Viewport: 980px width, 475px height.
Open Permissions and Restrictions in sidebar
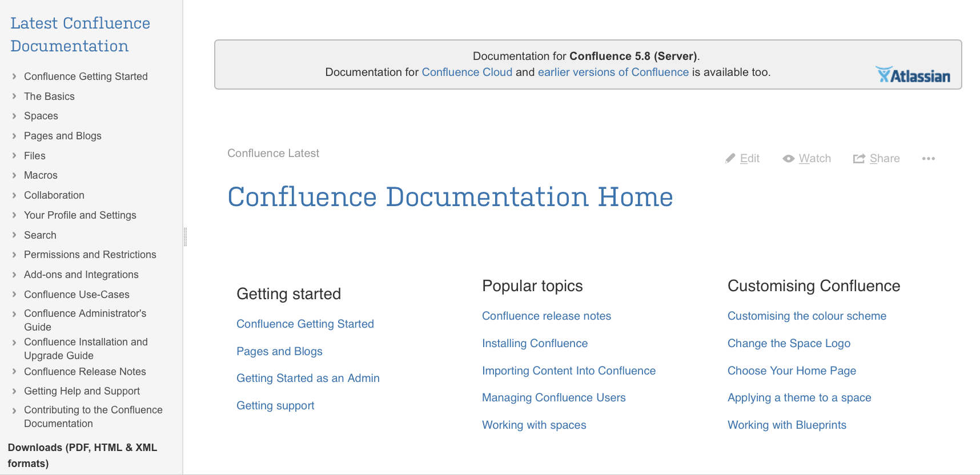click(90, 255)
